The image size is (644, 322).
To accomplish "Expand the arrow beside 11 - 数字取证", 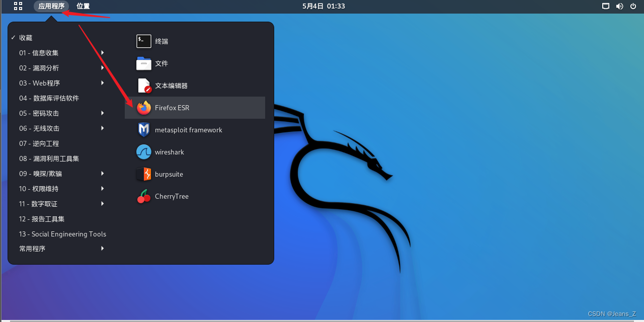I will pos(103,204).
